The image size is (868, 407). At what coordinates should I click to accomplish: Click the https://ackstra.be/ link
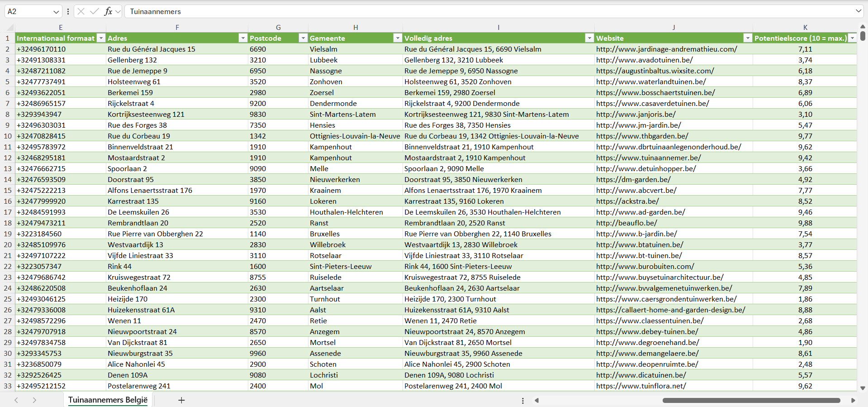[627, 201]
